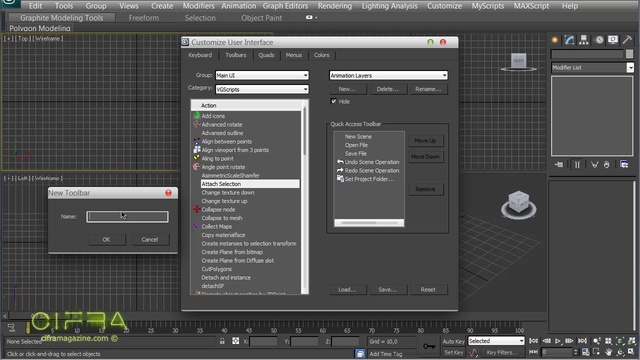Click the Pin Stack icon
Image resolution: width=640 pixels, height=360 pixels.
coord(559,164)
